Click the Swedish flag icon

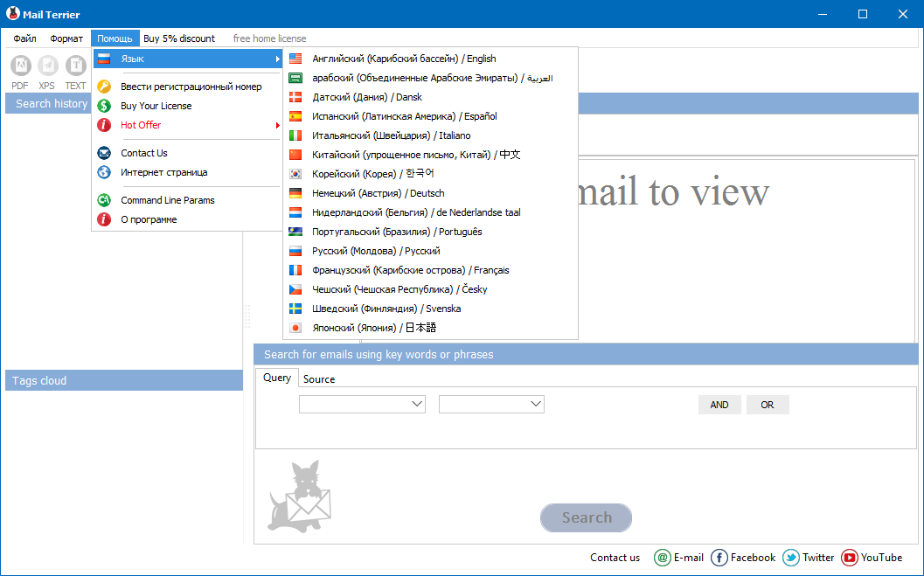(x=295, y=309)
